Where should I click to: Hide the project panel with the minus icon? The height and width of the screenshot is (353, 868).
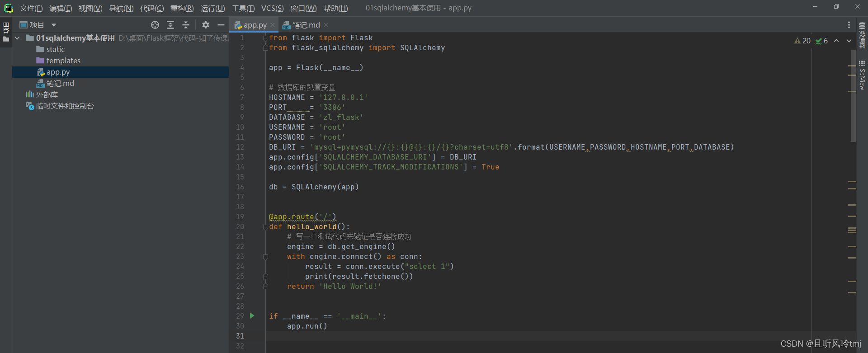pyautogui.click(x=221, y=25)
